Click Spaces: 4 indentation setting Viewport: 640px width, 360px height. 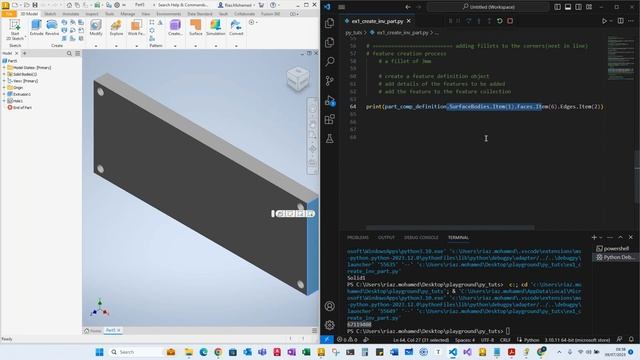465,340
